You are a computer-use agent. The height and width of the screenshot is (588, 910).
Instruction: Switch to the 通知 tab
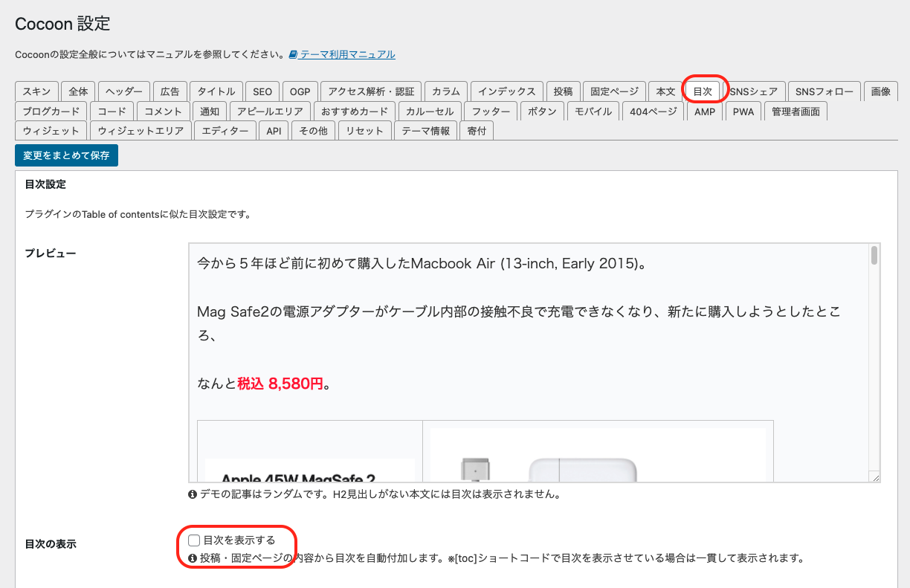(x=210, y=112)
